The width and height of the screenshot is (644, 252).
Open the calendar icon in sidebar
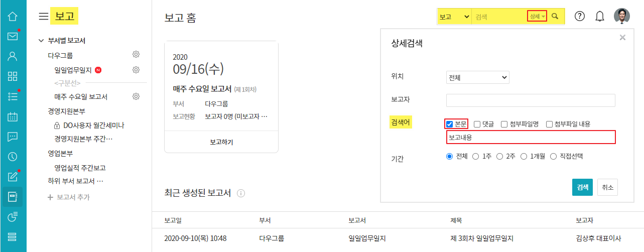(13, 116)
